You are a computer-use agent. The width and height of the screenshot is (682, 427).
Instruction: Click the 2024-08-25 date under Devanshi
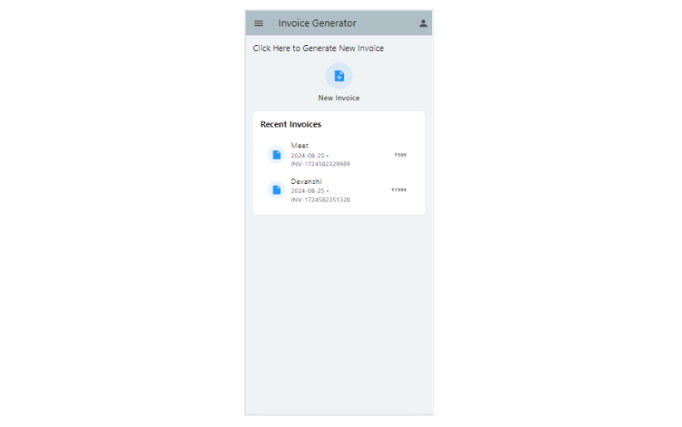pyautogui.click(x=308, y=191)
